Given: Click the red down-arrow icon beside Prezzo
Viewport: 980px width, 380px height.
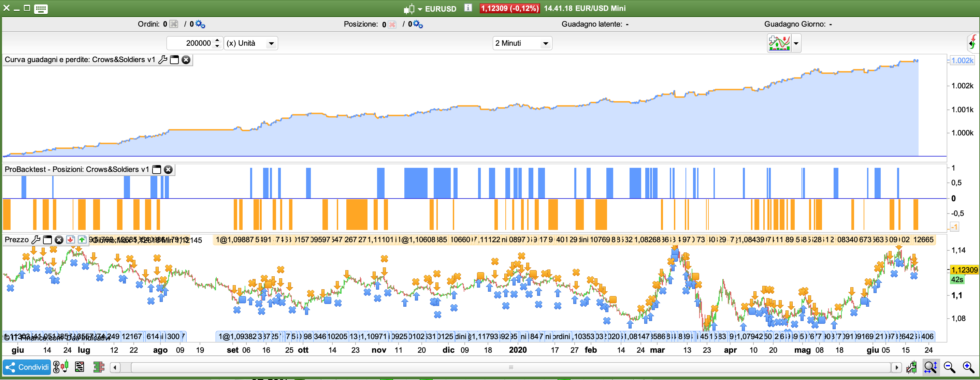Looking at the screenshot, I should click(70, 240).
